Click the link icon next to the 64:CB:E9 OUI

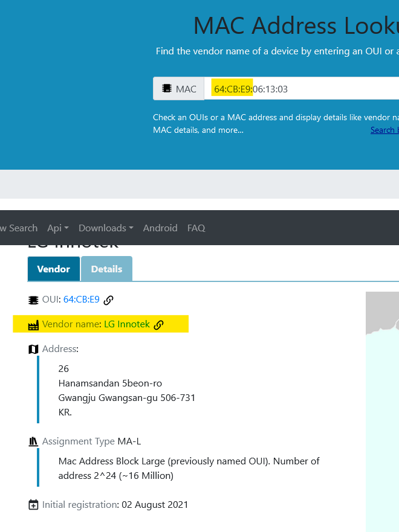108,300
